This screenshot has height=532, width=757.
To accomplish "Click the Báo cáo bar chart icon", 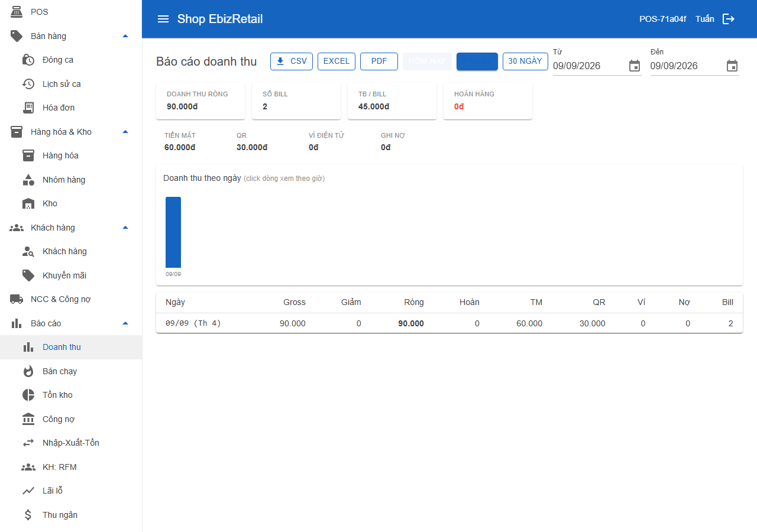I will tap(17, 323).
